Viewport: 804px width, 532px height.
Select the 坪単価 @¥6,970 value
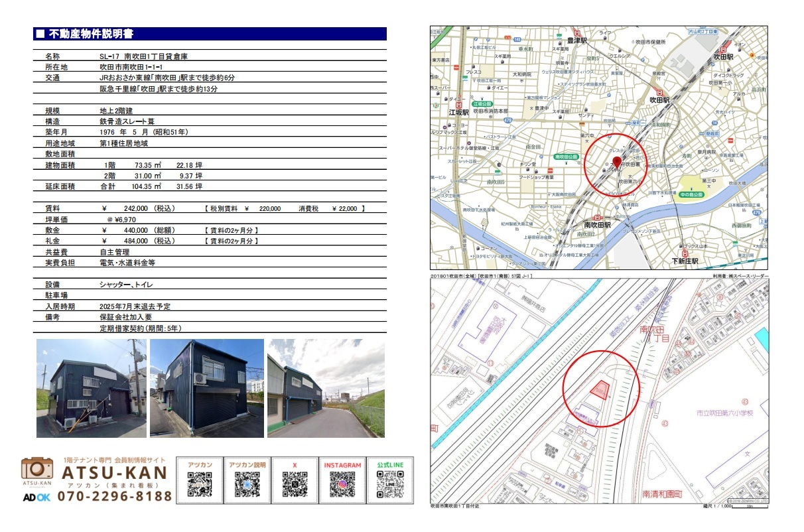click(x=121, y=219)
